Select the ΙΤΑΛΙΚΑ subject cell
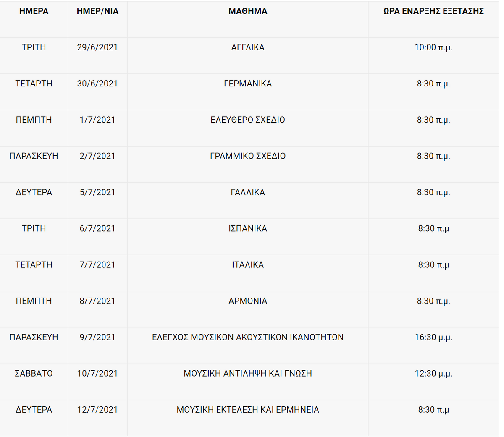This screenshot has width=504, height=437. [248, 265]
